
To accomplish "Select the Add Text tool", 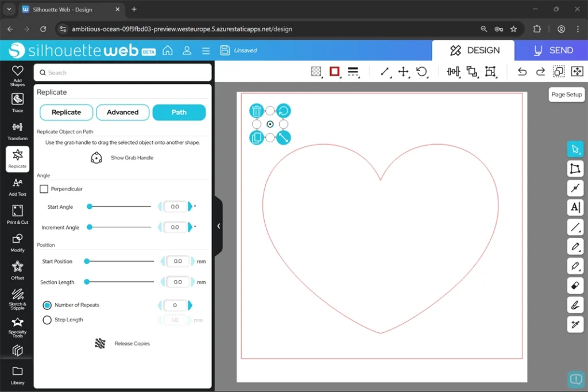I will [17, 186].
